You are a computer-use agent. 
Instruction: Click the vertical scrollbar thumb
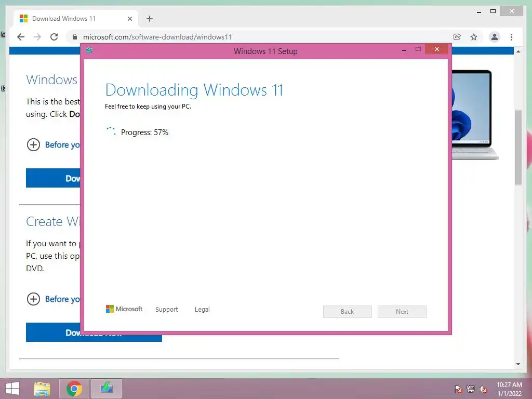(x=518, y=147)
